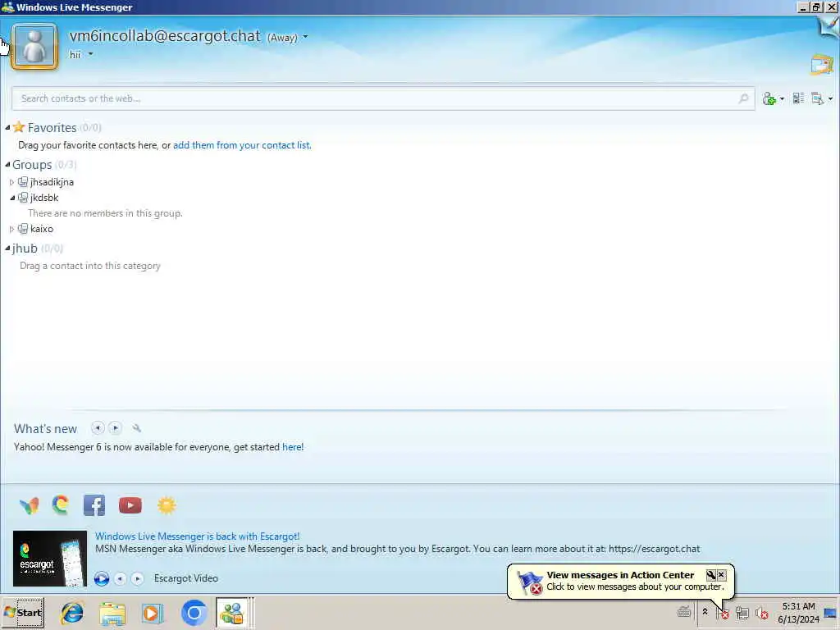Click the Action Center flag tray icon
The width and height of the screenshot is (840, 630).
pos(723,612)
